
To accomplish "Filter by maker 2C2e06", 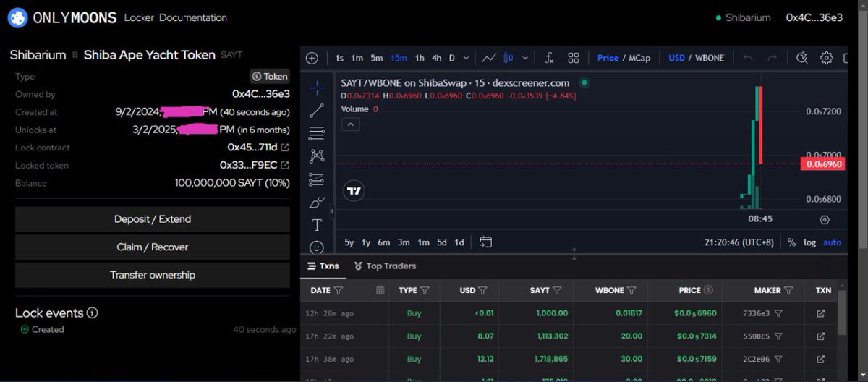I will tap(778, 359).
